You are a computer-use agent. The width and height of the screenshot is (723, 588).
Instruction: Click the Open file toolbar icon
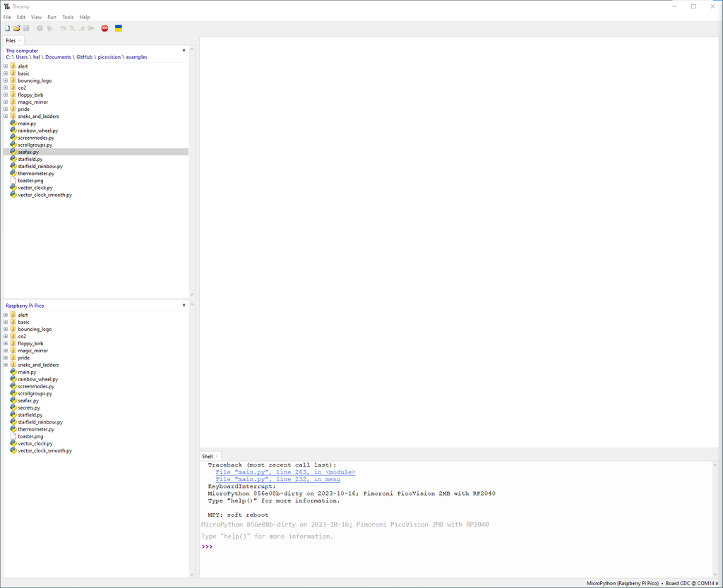16,28
